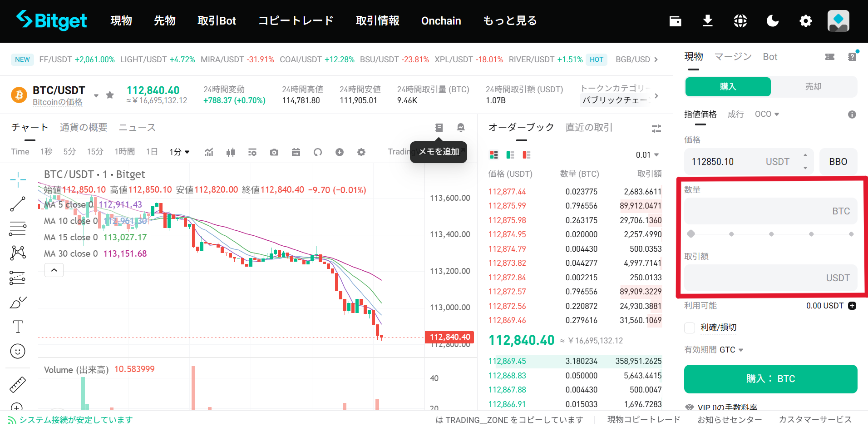The height and width of the screenshot is (427, 868).
Task: Enable the 利確/損切 checkbox
Action: [689, 328]
